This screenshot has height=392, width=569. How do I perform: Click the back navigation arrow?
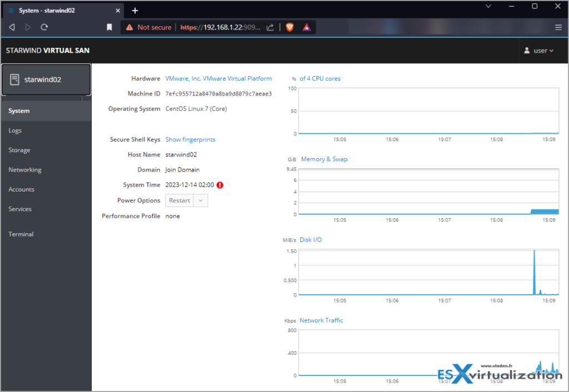(x=12, y=27)
